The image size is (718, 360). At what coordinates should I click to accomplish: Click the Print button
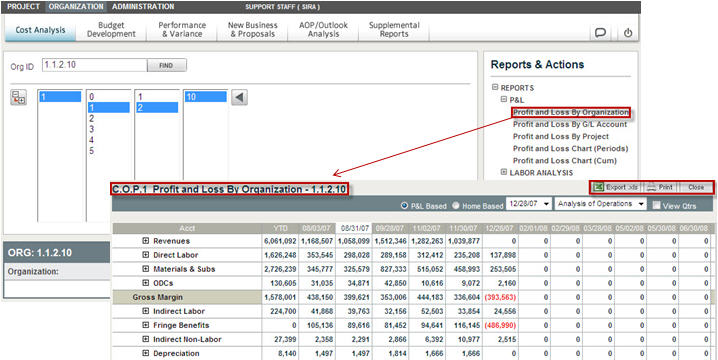click(659, 187)
